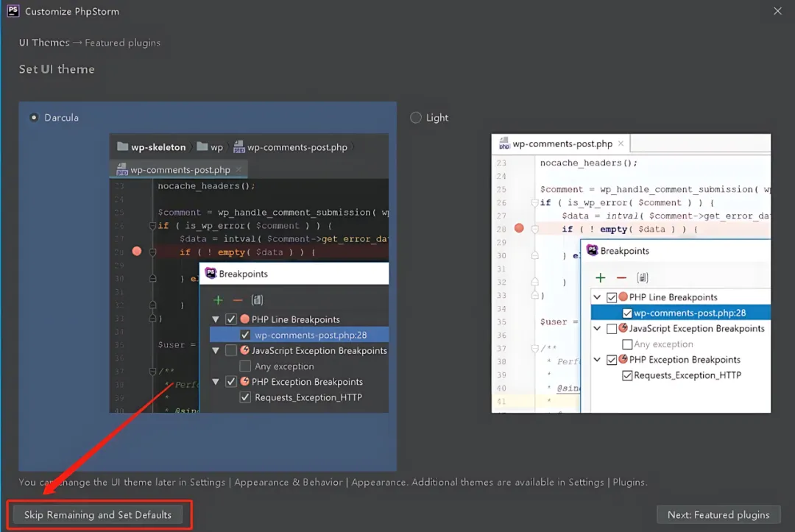The height and width of the screenshot is (532, 795).
Task: Click the Darcula label text
Action: coord(61,118)
